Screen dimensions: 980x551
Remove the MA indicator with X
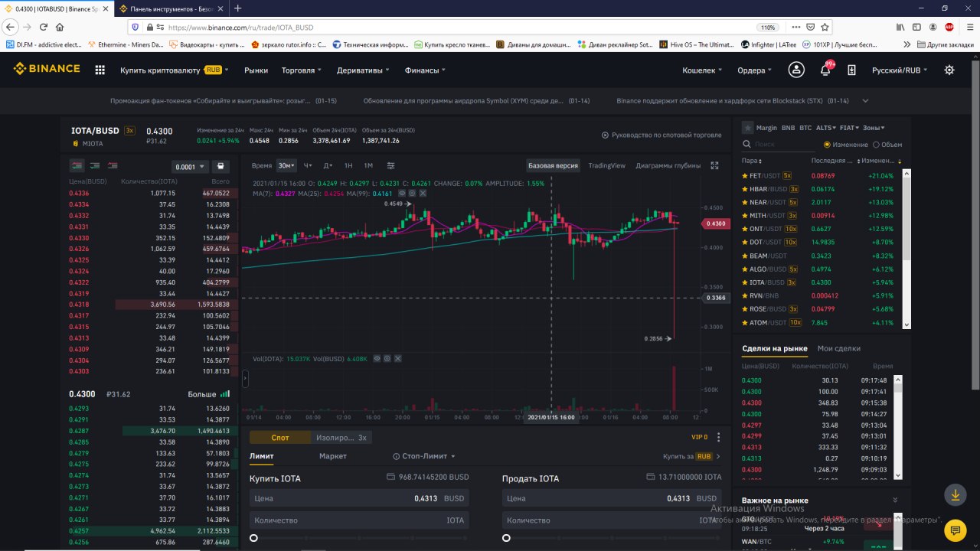coord(423,194)
